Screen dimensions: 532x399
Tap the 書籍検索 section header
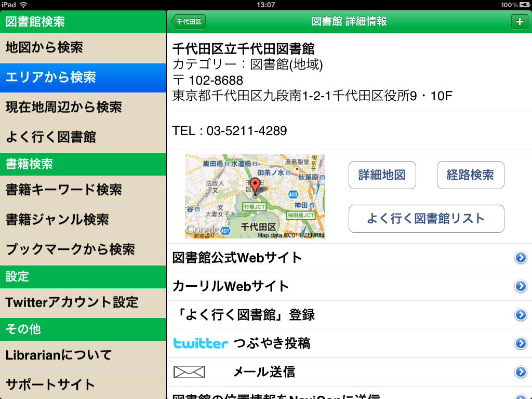[83, 164]
